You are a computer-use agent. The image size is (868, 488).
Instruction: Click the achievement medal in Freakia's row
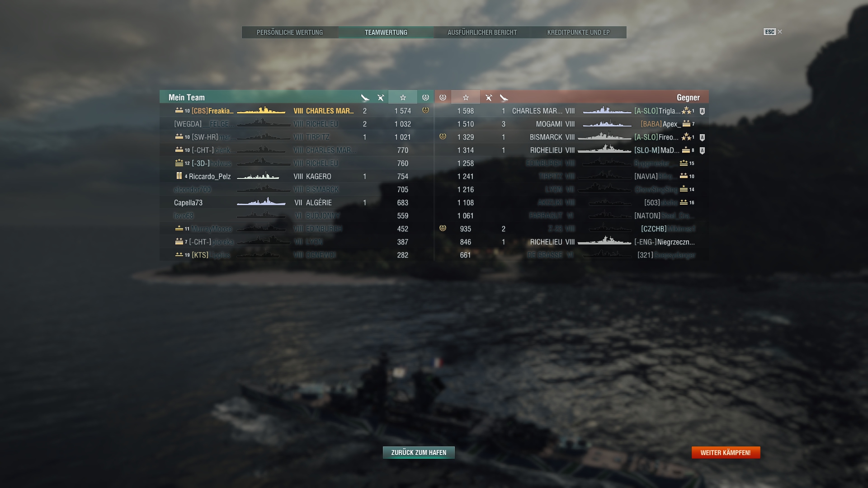coord(425,110)
